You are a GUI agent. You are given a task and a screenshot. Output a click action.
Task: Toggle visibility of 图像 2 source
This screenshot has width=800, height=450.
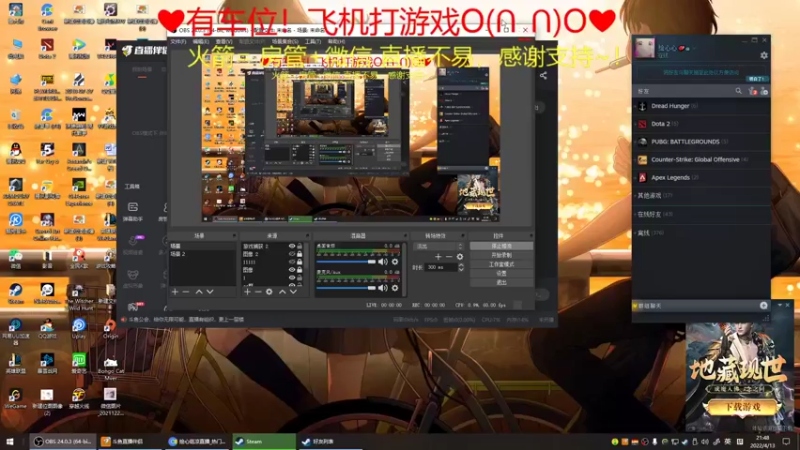click(x=292, y=254)
